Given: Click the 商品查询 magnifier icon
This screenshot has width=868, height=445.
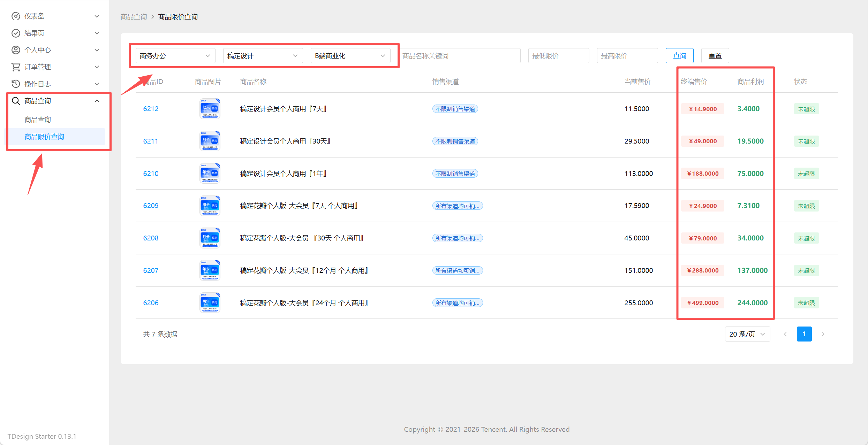Looking at the screenshot, I should [x=16, y=101].
